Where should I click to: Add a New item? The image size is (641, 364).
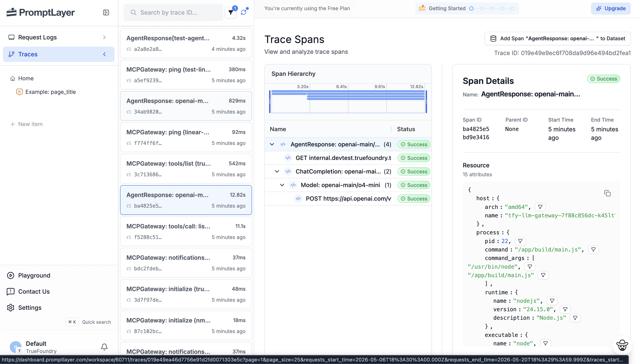[x=27, y=124]
